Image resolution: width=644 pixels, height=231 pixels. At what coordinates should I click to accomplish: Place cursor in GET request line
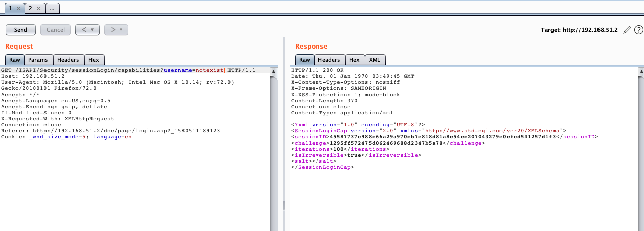(128, 70)
